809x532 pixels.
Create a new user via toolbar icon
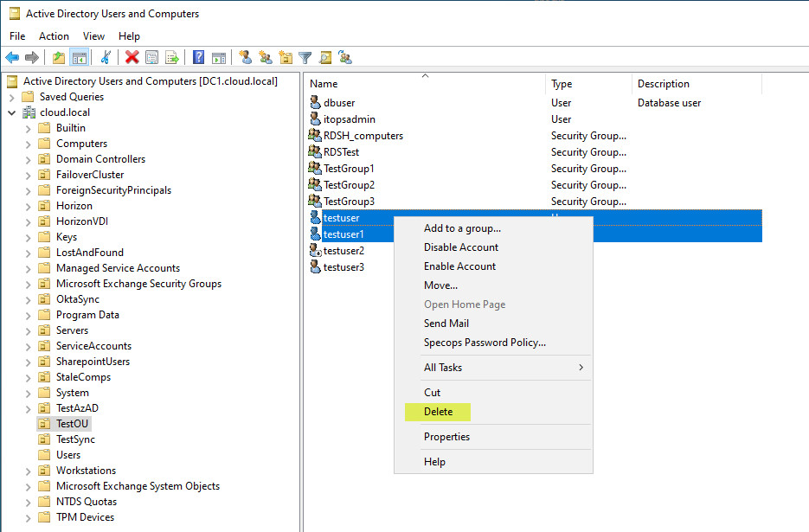246,57
